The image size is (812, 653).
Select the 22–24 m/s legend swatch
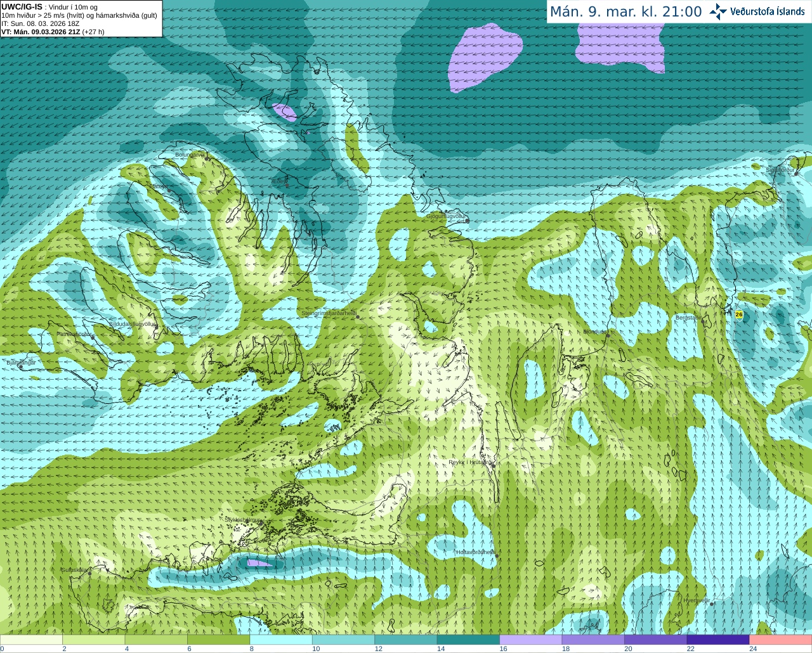tap(718, 640)
